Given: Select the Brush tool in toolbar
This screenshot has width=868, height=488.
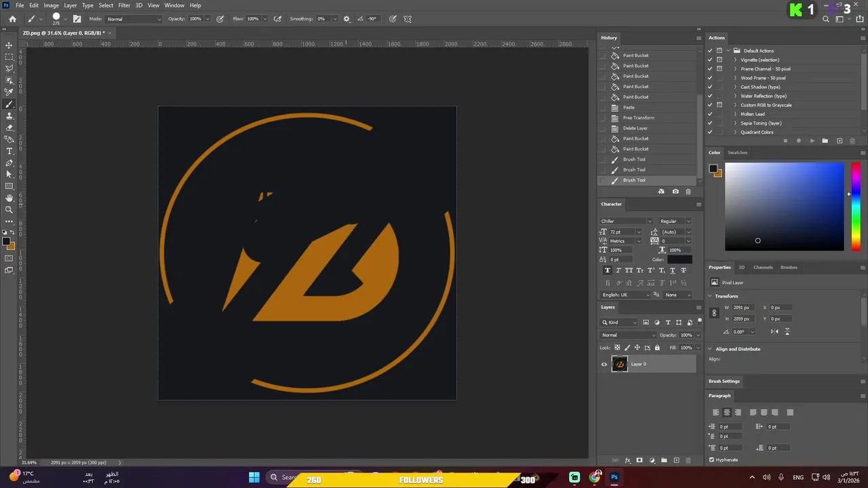Looking at the screenshot, I should click(x=9, y=104).
